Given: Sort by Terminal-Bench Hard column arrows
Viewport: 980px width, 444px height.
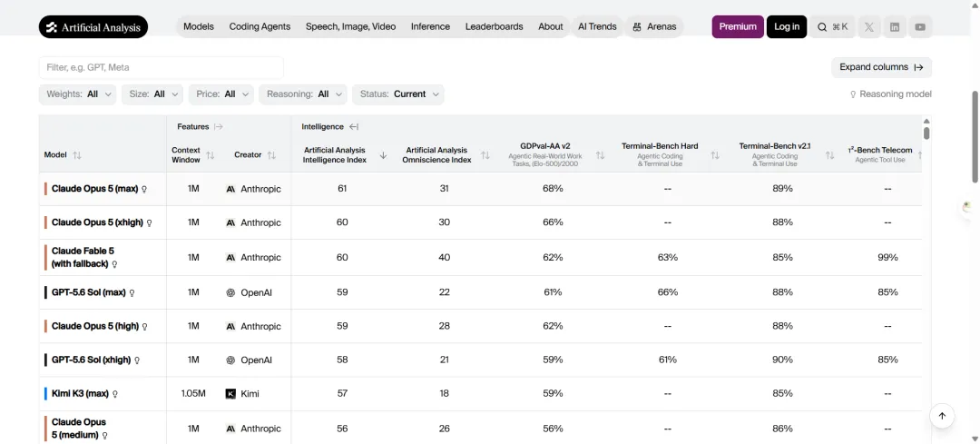Looking at the screenshot, I should click(715, 155).
